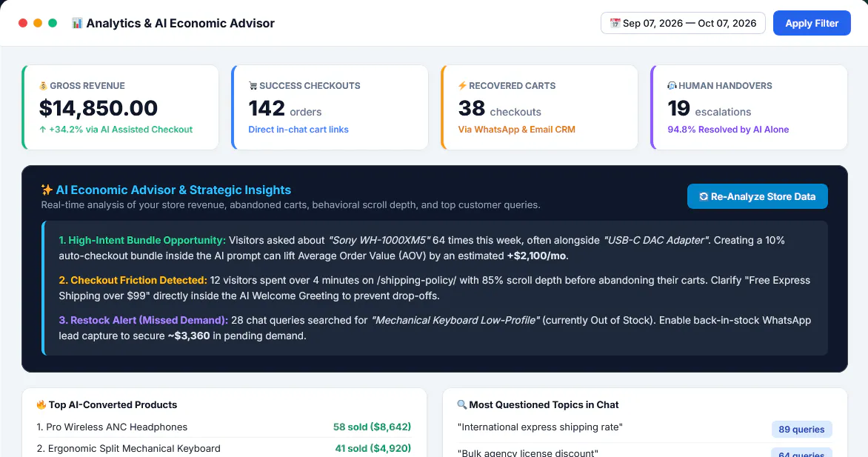Click the refresh icon in Re-Analyze button
This screenshot has height=457, width=868.
[x=704, y=196]
